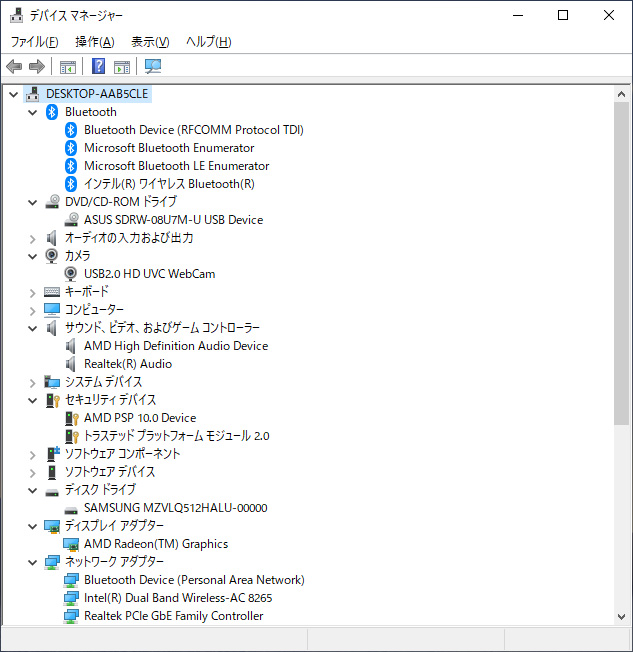Click the システム デバイス folder icon
The image size is (633, 652).
[52, 382]
